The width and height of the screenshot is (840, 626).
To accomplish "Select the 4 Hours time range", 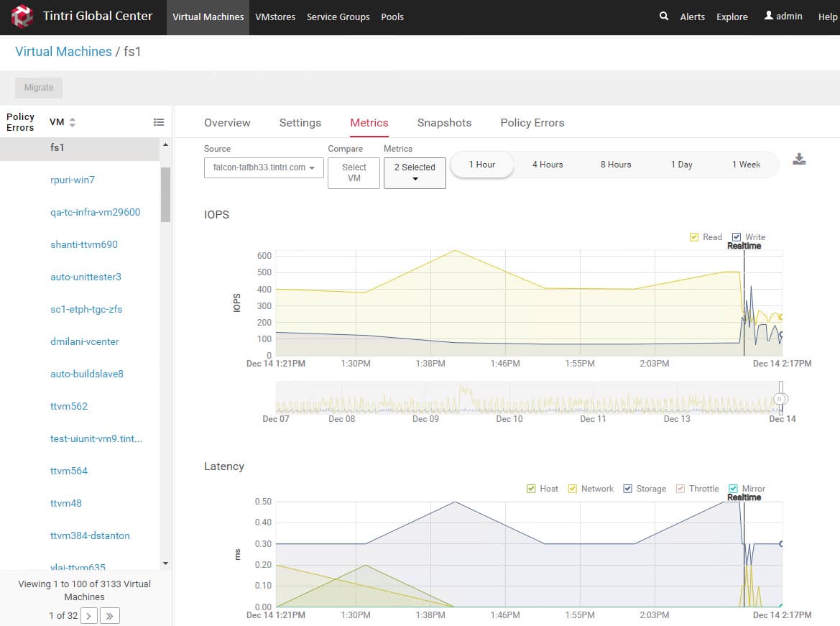I will point(548,165).
